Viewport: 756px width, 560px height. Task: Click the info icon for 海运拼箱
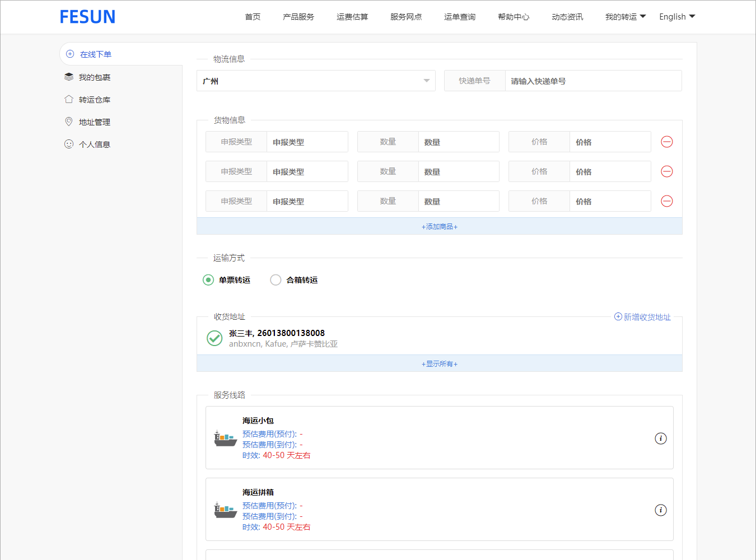661,510
